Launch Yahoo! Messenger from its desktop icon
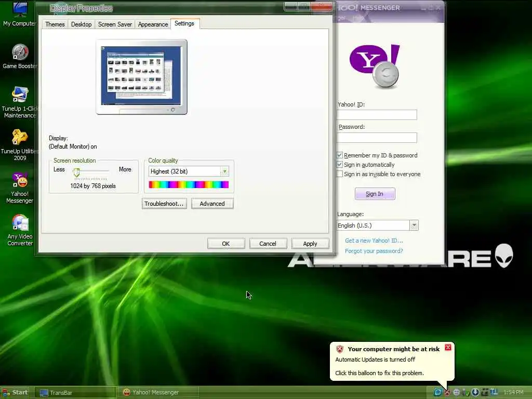 (20, 188)
